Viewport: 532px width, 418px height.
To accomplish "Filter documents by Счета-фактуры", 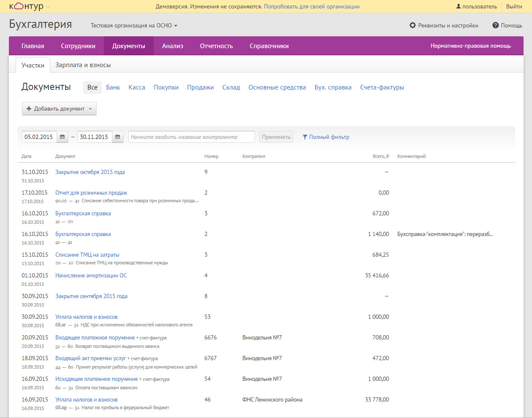I will tap(382, 87).
